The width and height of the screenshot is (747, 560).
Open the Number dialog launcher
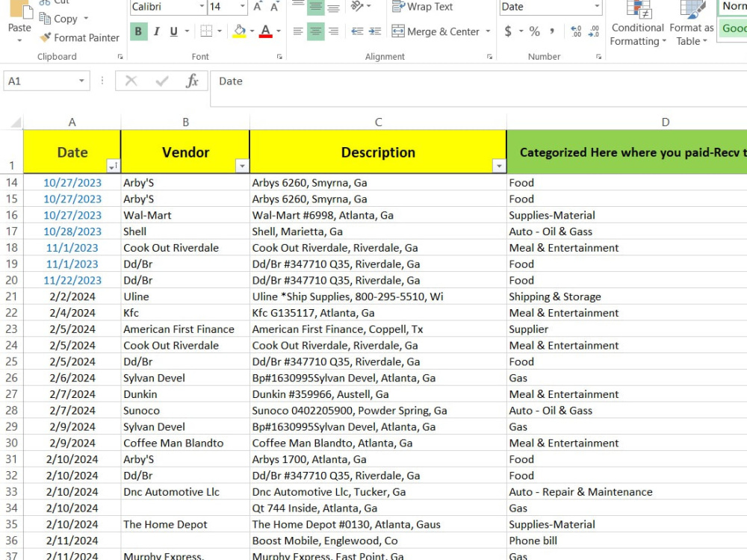[599, 57]
